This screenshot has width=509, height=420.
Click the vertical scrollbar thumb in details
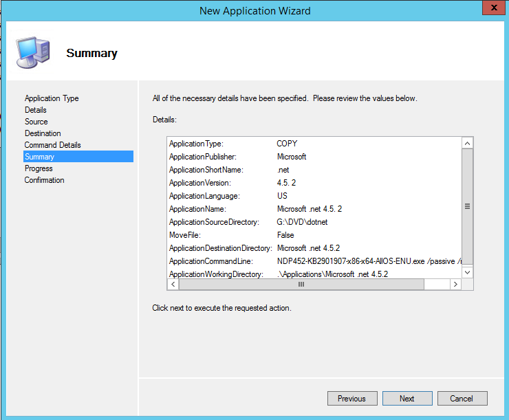467,205
